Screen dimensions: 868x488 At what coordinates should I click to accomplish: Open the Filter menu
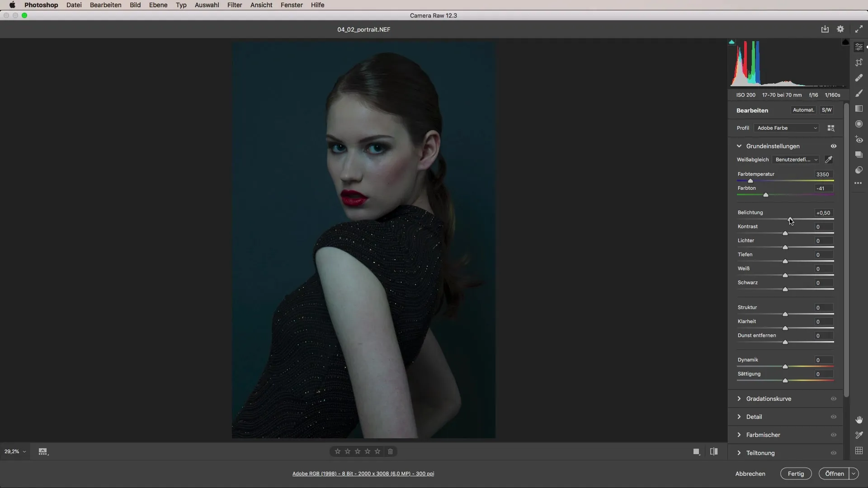235,5
